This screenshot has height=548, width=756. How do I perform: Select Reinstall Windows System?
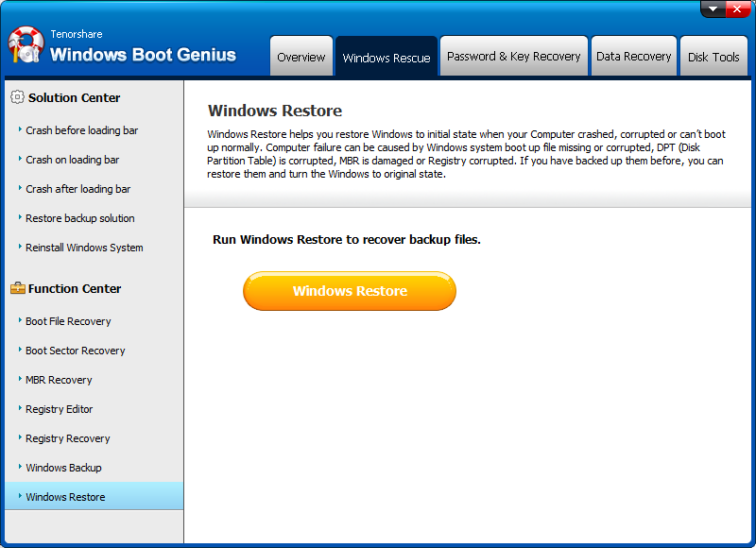tap(84, 248)
